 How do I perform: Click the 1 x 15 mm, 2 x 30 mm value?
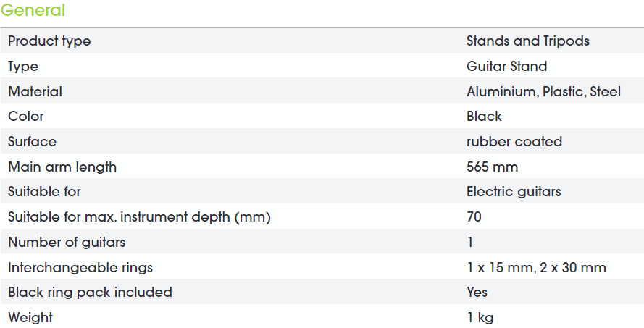coord(536,267)
